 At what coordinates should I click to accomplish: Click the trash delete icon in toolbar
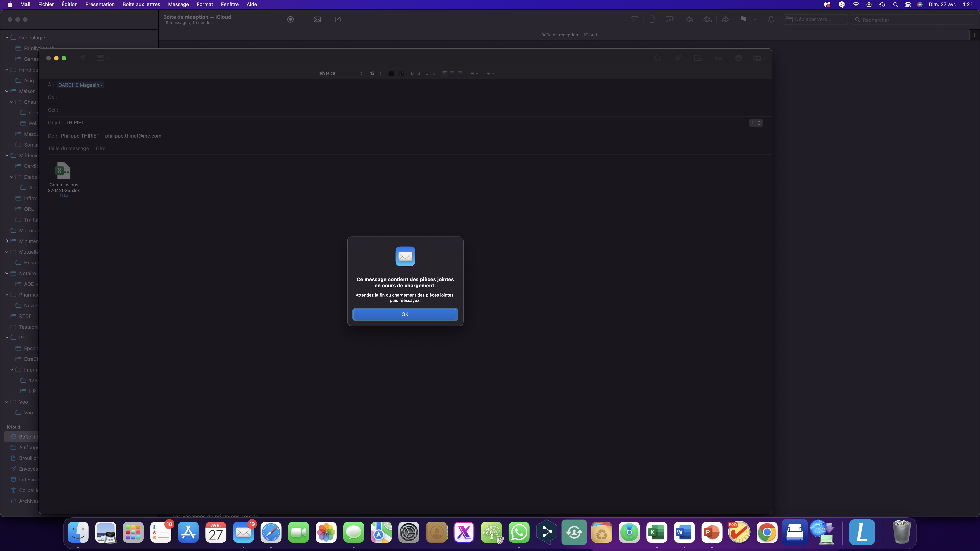coord(652,19)
